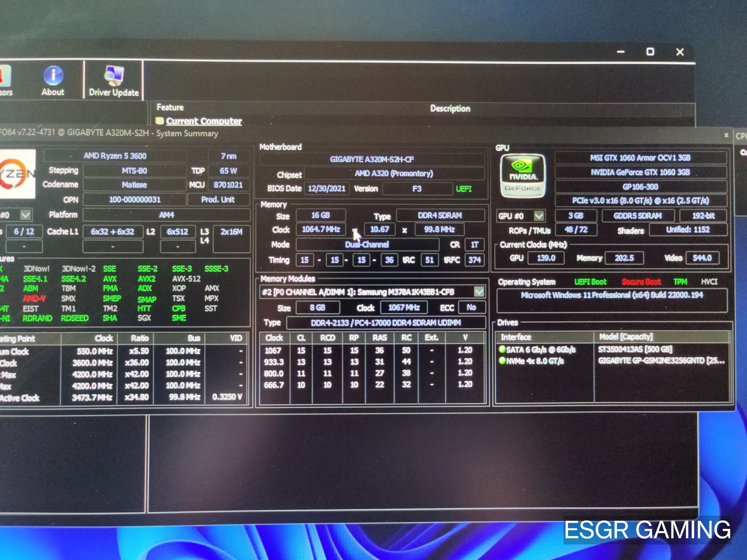
Task: Click the Ryzen CPU logo
Action: click(x=17, y=174)
